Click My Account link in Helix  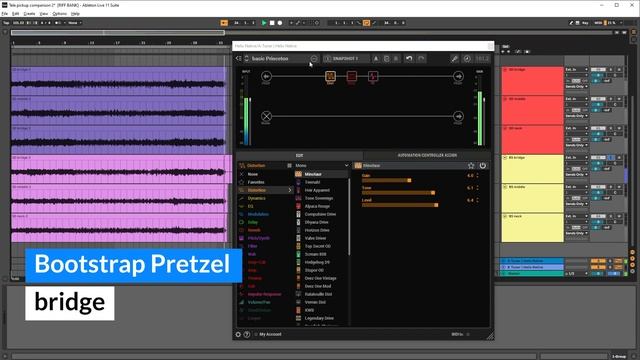270,334
